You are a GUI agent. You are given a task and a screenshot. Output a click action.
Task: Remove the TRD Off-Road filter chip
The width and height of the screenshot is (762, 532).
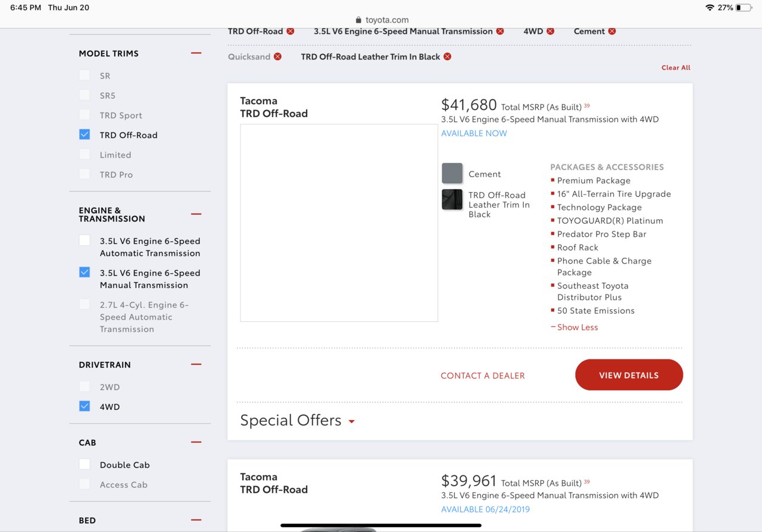coord(291,32)
